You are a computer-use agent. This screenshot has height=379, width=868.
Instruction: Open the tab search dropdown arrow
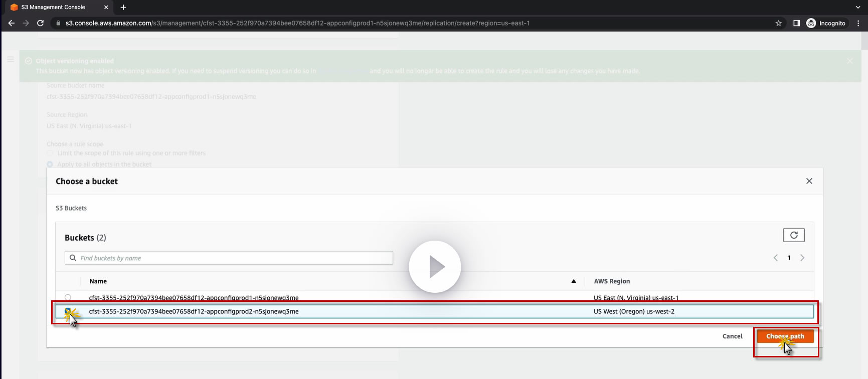coord(858,7)
